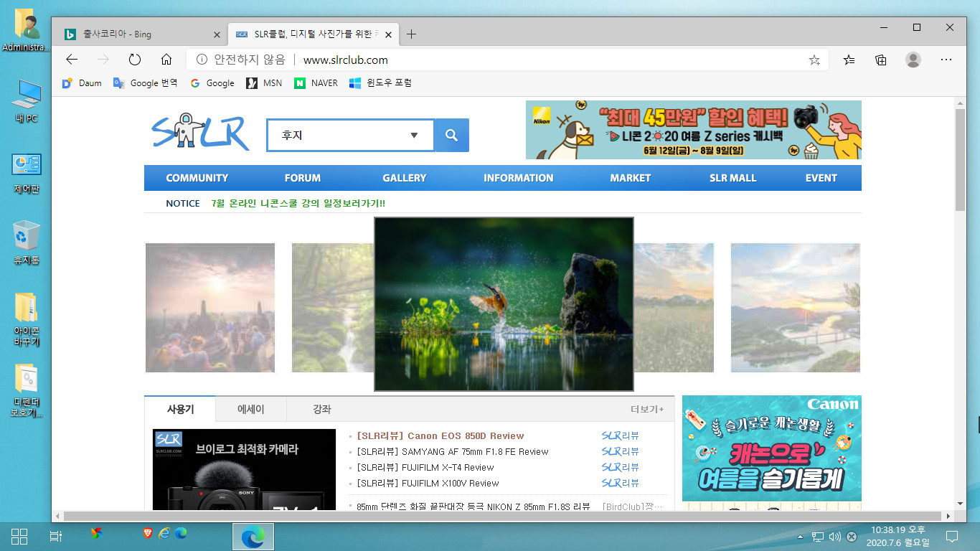980x551 pixels.
Task: Close the 출사코리아 - Bing tab
Action: [x=217, y=34]
